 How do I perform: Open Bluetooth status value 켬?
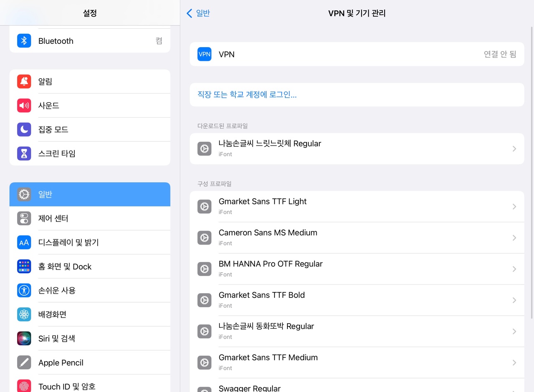[x=159, y=41]
